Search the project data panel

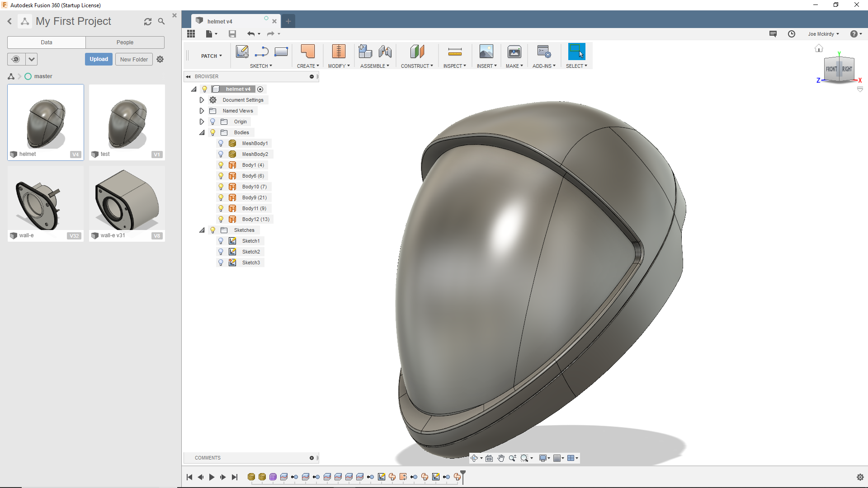pos(161,21)
